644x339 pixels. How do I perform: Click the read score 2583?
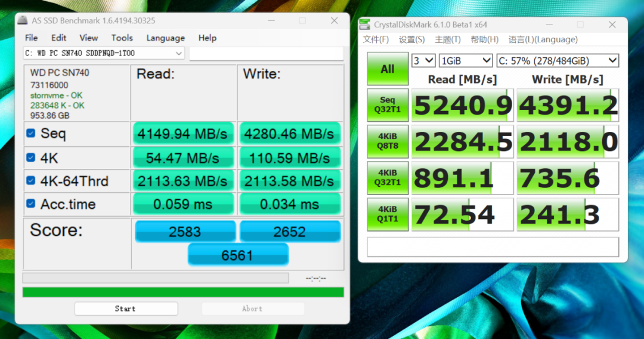click(x=185, y=232)
